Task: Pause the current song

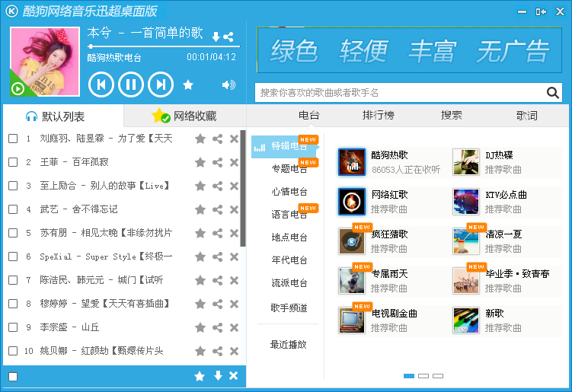Action: (131, 84)
